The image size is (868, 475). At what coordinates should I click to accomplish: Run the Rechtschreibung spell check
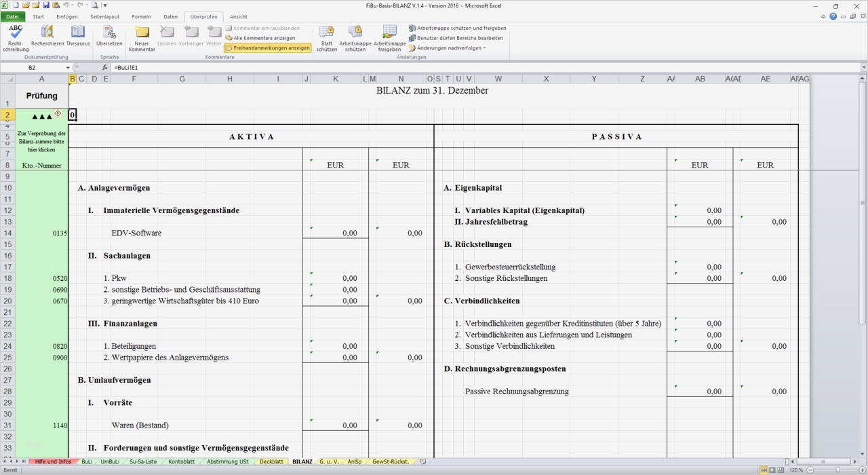[x=16, y=38]
